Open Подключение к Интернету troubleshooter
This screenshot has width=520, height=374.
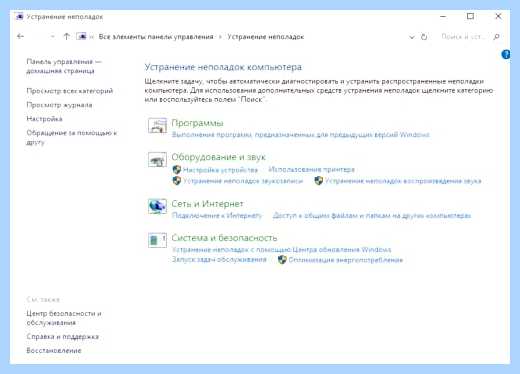[217, 215]
